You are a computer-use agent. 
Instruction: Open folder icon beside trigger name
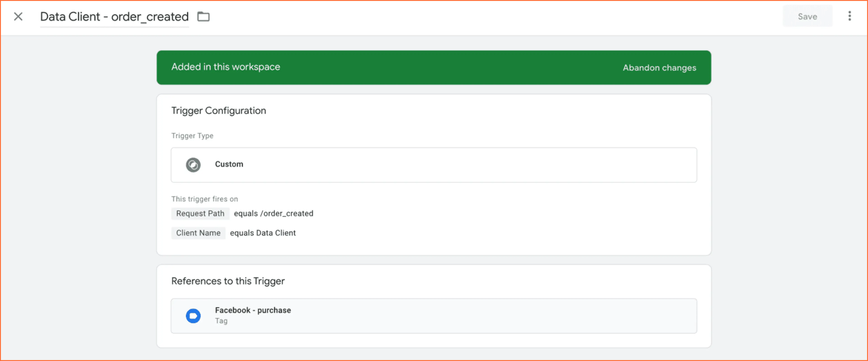point(203,16)
